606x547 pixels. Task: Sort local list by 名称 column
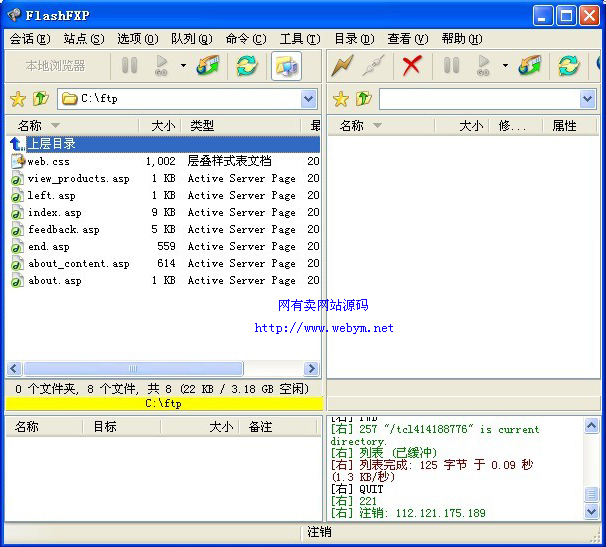pos(72,126)
